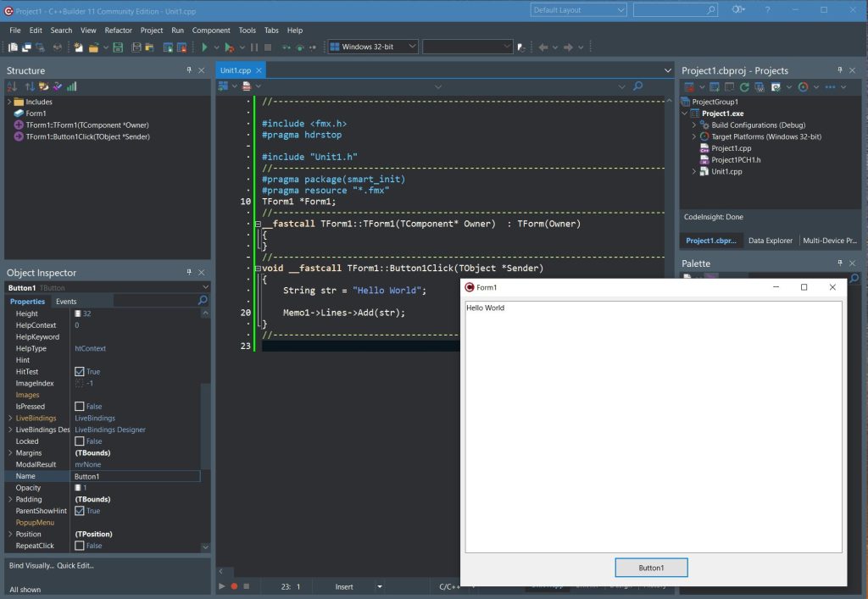Select the Unit1.cpp editor tab

pos(236,70)
